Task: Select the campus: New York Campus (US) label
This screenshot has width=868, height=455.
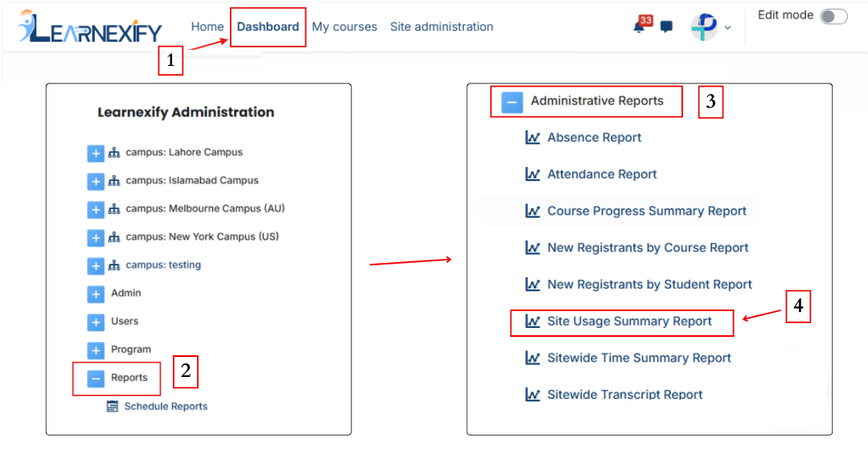Action: click(203, 237)
